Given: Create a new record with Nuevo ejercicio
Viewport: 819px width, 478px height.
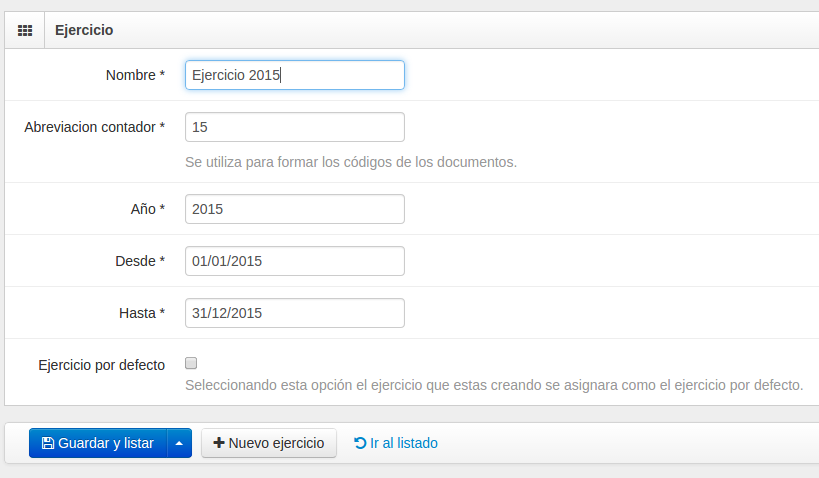Looking at the screenshot, I should click(269, 443).
